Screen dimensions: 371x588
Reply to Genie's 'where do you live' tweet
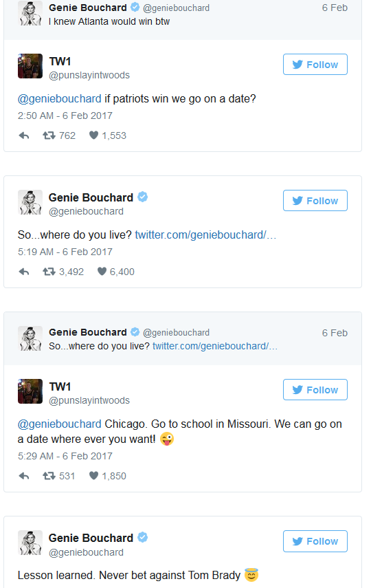(24, 272)
